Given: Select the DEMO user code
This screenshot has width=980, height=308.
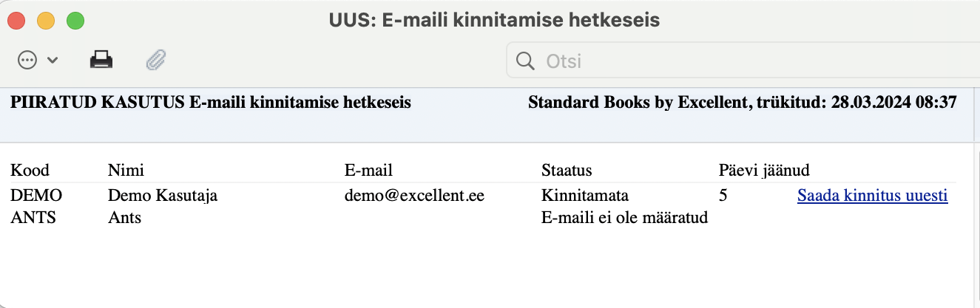Looking at the screenshot, I should tap(36, 196).
